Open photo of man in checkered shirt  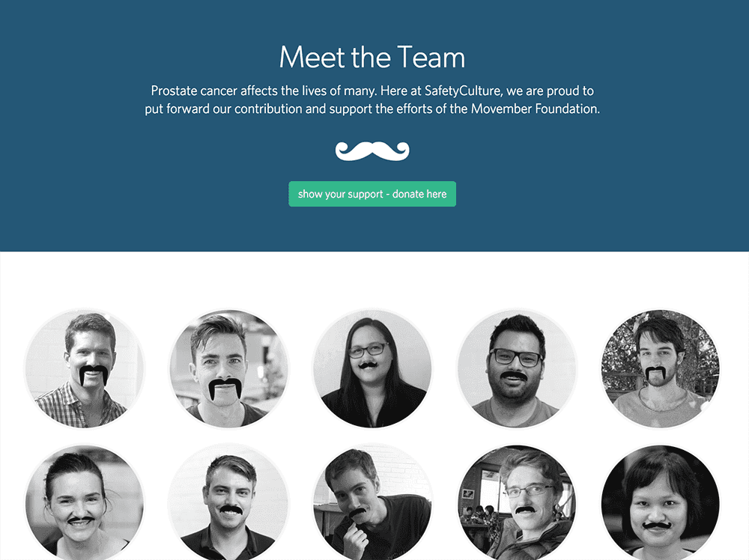85,368
